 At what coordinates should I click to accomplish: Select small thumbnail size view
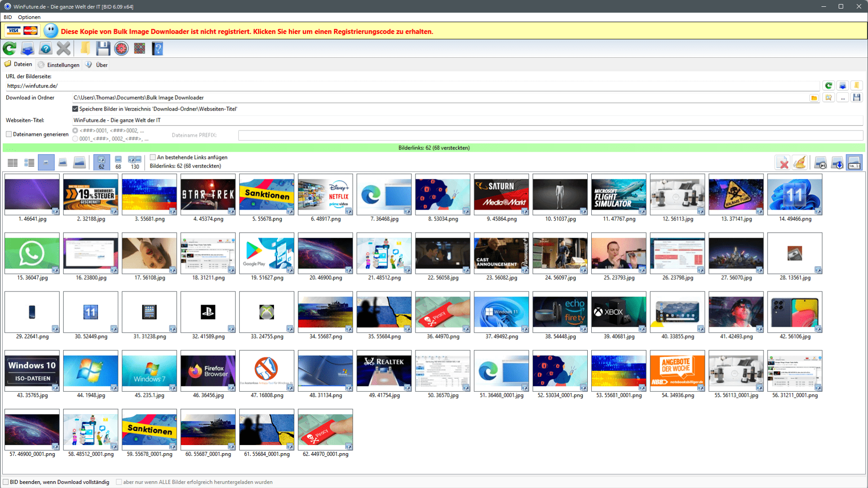(46, 163)
